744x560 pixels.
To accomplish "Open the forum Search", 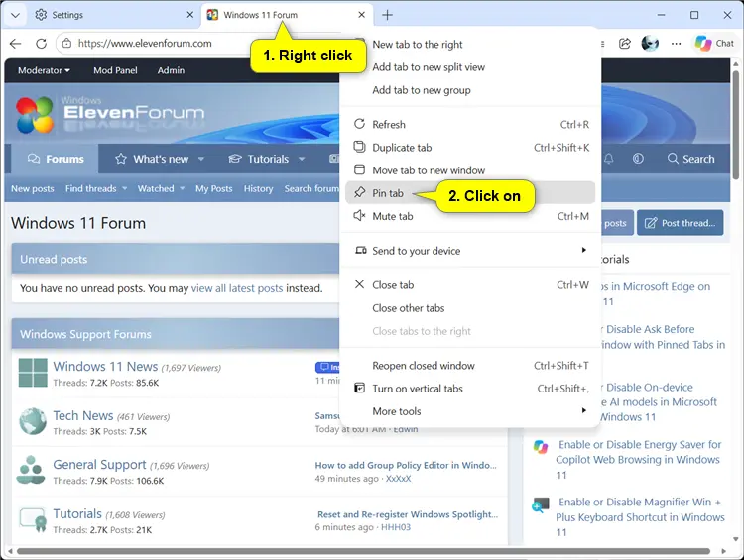I will click(690, 159).
